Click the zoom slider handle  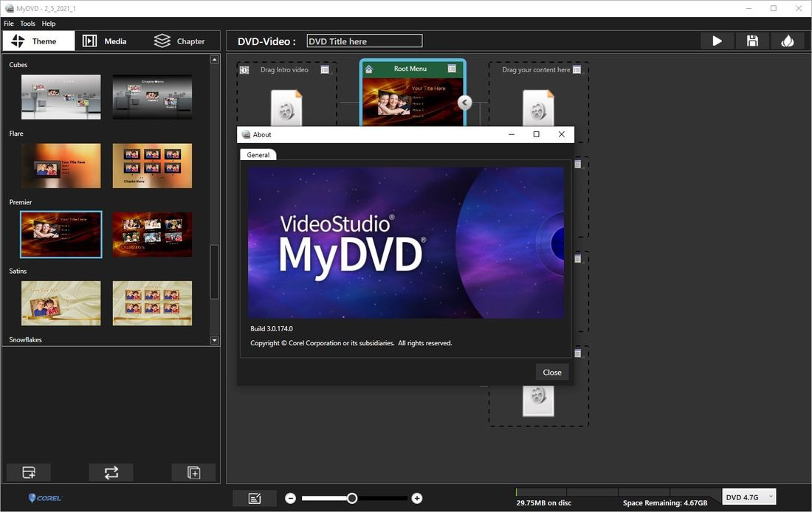(352, 498)
